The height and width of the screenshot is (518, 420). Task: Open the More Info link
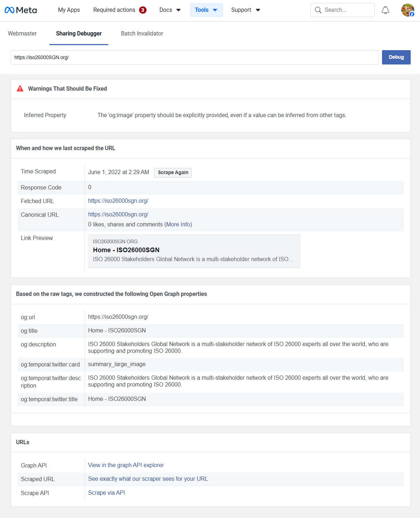click(178, 224)
